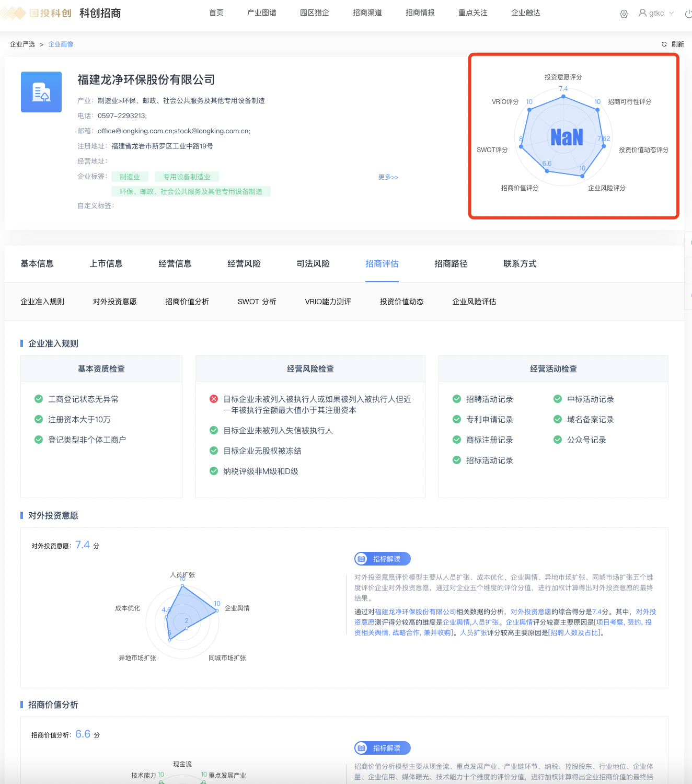The image size is (692, 784).
Task: Click the 国投科创 logo
Action: pos(36,13)
